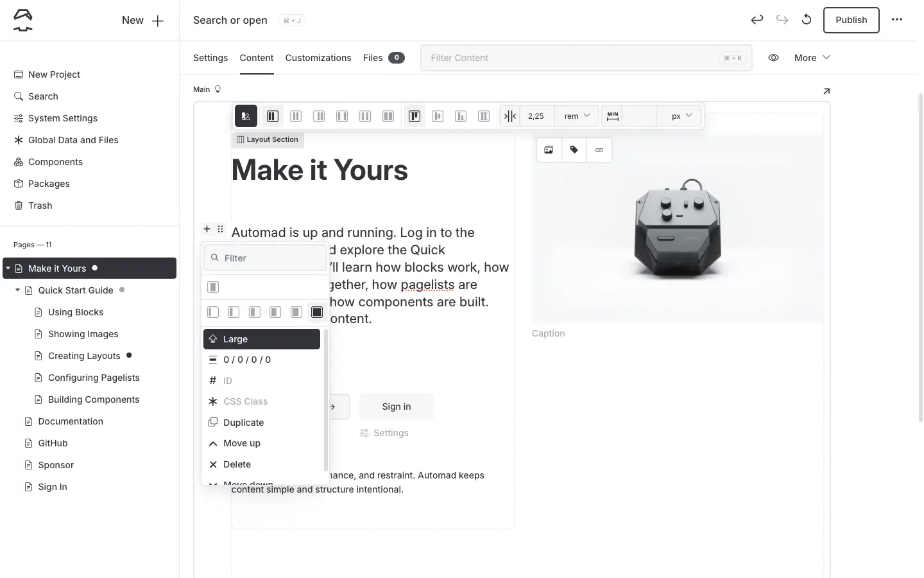The height and width of the screenshot is (578, 924).
Task: Click the Automad logo
Action: tap(23, 21)
